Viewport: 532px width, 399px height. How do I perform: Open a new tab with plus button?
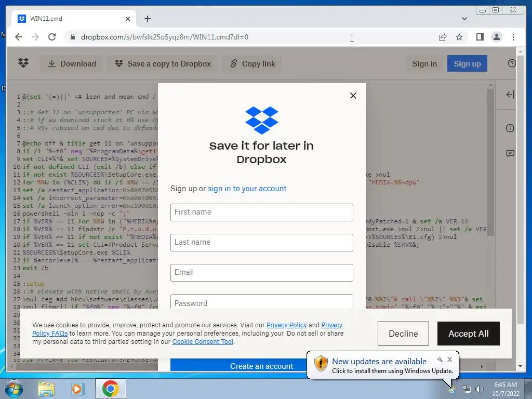[x=147, y=19]
